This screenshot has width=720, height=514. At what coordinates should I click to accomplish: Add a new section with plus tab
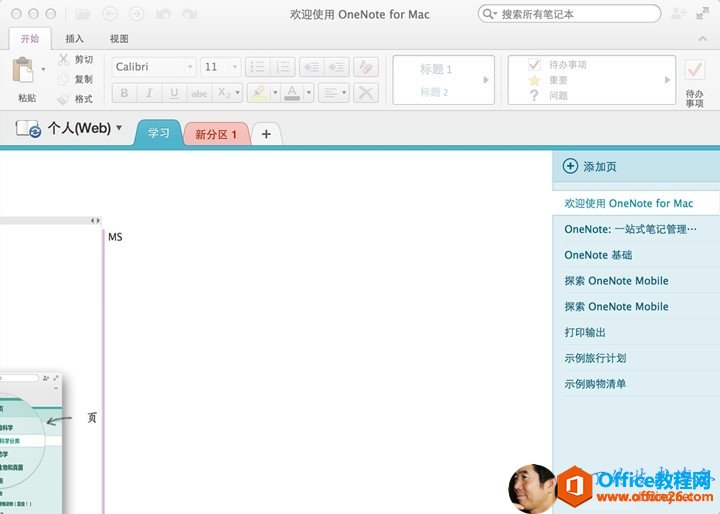coord(266,134)
